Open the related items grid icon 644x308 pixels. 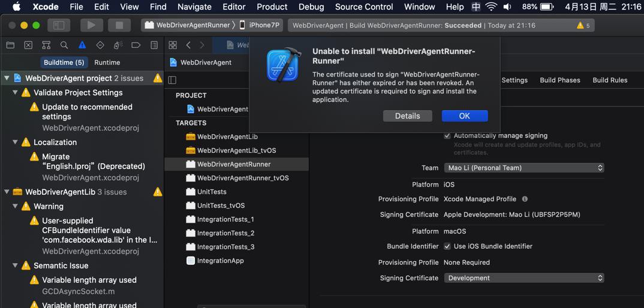tap(173, 45)
